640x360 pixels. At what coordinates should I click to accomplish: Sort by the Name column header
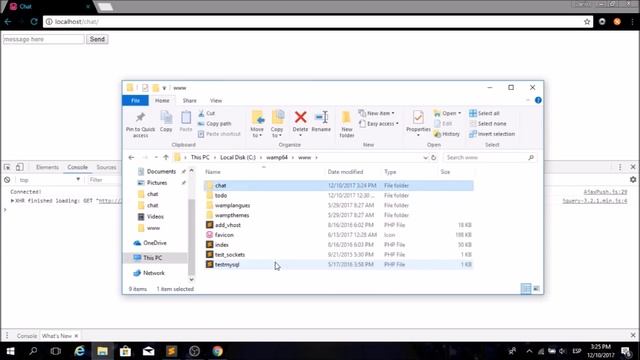[213, 172]
